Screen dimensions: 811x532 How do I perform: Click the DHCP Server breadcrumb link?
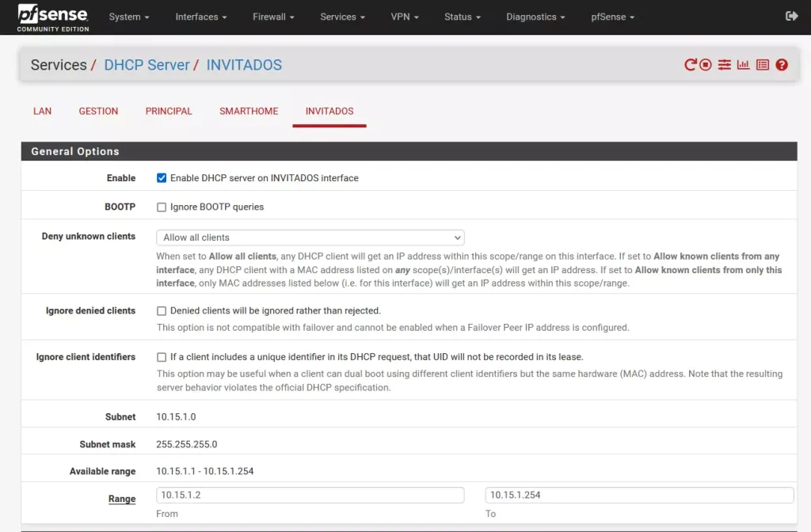point(147,65)
